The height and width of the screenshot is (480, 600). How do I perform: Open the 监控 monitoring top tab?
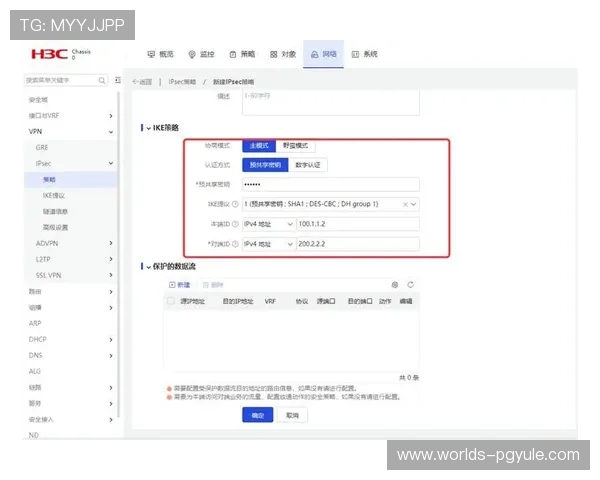(202, 54)
